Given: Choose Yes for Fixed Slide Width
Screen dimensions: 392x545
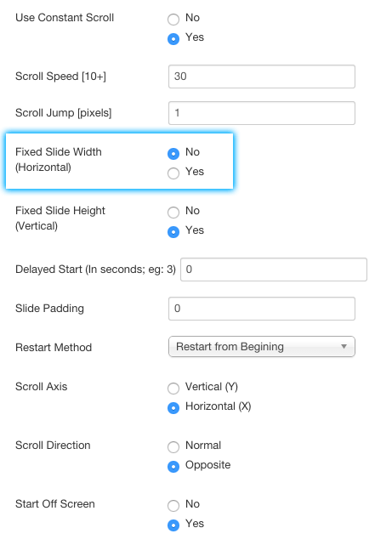Looking at the screenshot, I should 173,173.
